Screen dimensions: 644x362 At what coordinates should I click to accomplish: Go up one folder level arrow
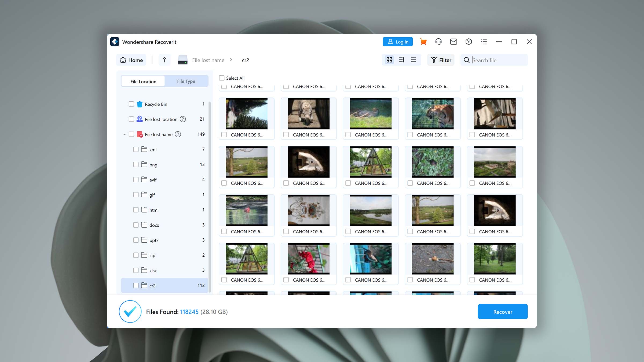164,60
